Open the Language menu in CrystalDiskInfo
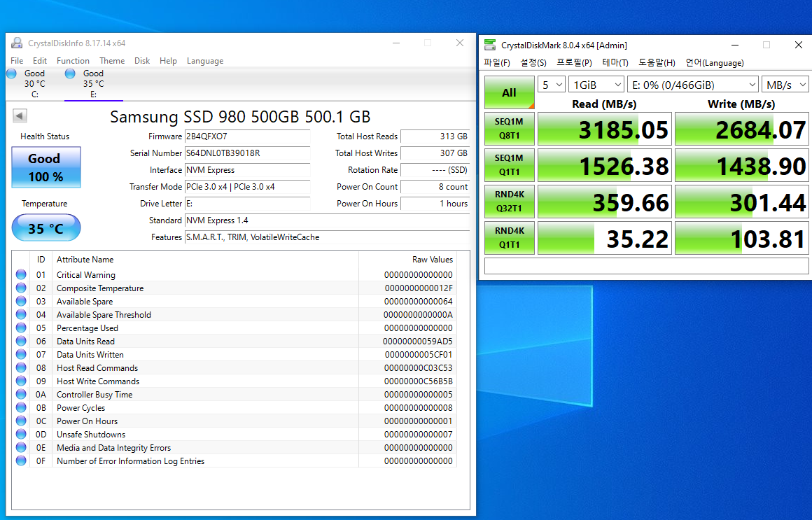The image size is (812, 520). 205,61
